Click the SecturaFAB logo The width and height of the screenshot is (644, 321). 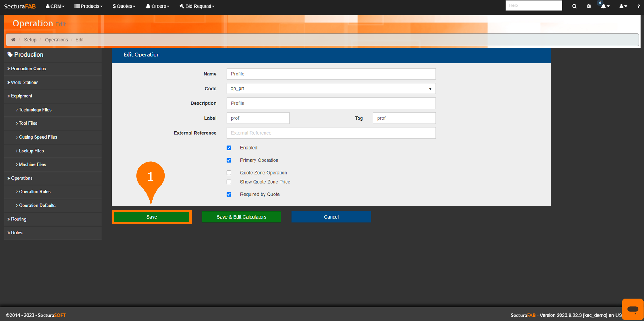coord(20,6)
